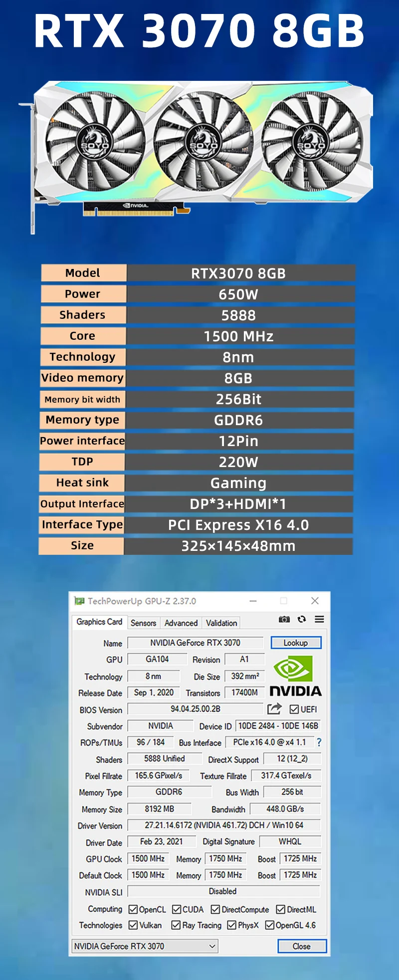Image resolution: width=399 pixels, height=980 pixels.
Task: Click the Bus Interface question mark icon
Action: (319, 742)
